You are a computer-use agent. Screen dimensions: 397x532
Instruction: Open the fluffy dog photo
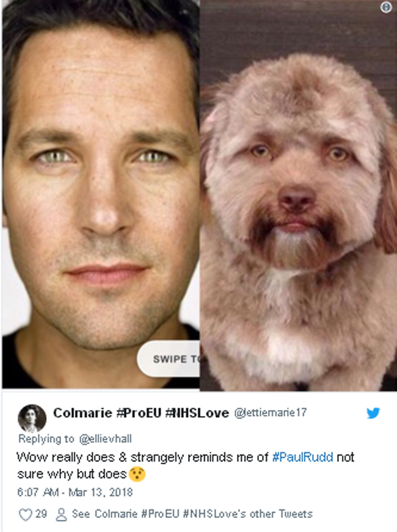pyautogui.click(x=298, y=196)
